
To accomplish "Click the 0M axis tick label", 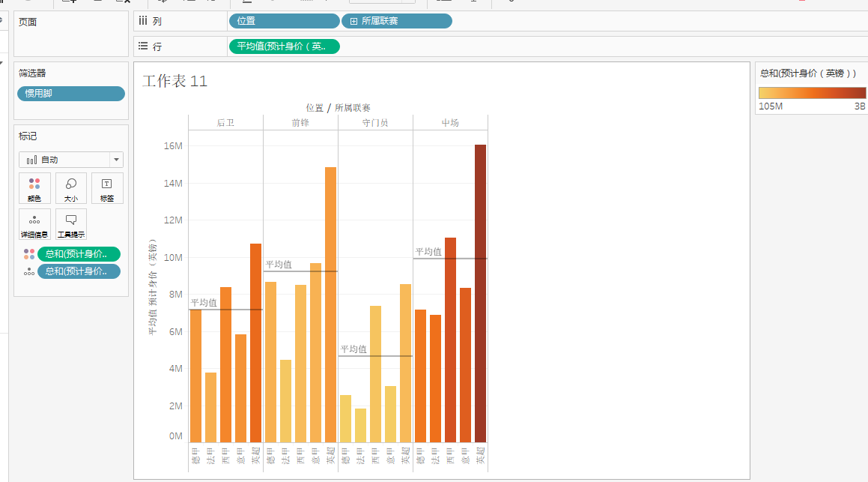I will pos(175,436).
